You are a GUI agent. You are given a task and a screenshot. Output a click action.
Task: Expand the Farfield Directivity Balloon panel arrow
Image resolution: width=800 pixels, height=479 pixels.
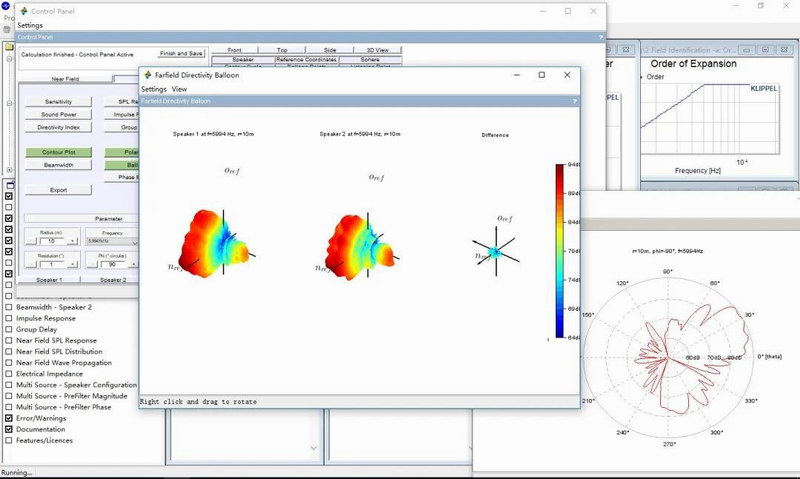pos(574,101)
